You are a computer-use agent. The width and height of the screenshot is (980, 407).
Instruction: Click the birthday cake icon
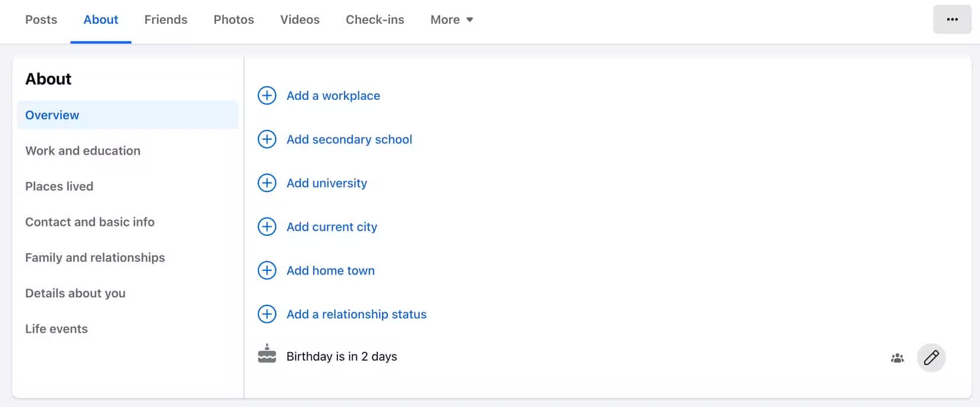click(267, 354)
